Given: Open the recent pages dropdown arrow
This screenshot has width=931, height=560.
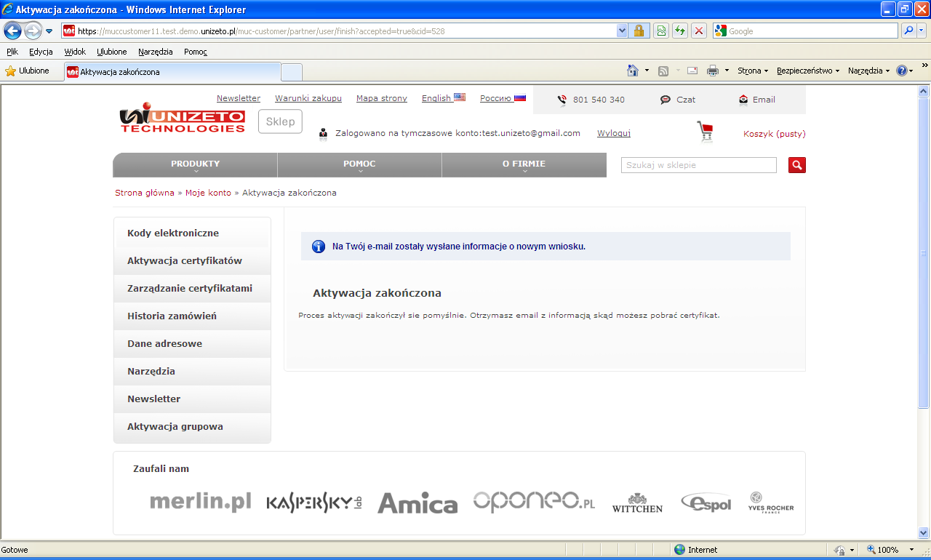Looking at the screenshot, I should (x=49, y=31).
